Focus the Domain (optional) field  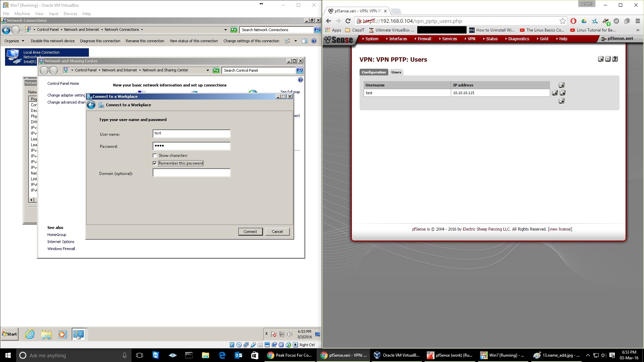pos(192,173)
